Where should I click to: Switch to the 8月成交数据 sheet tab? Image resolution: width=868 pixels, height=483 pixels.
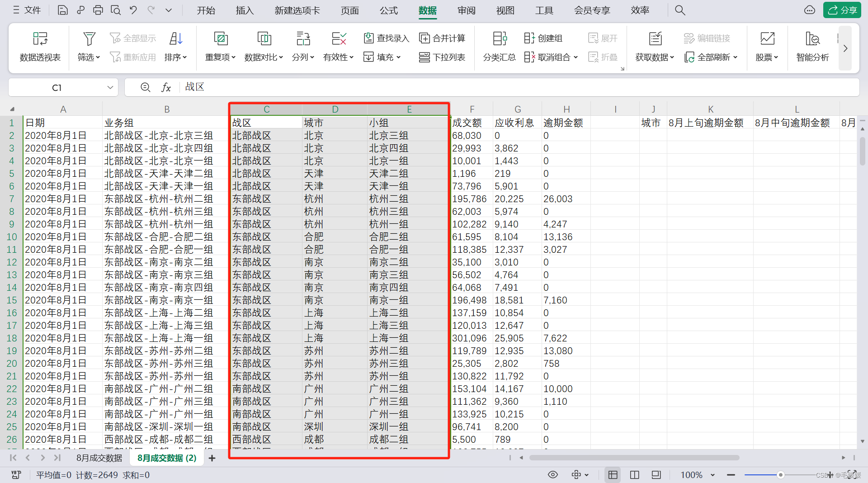click(99, 458)
